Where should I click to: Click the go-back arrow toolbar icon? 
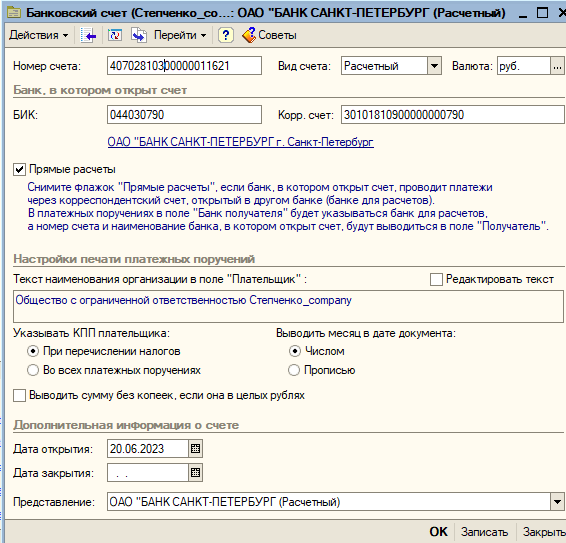coord(88,35)
